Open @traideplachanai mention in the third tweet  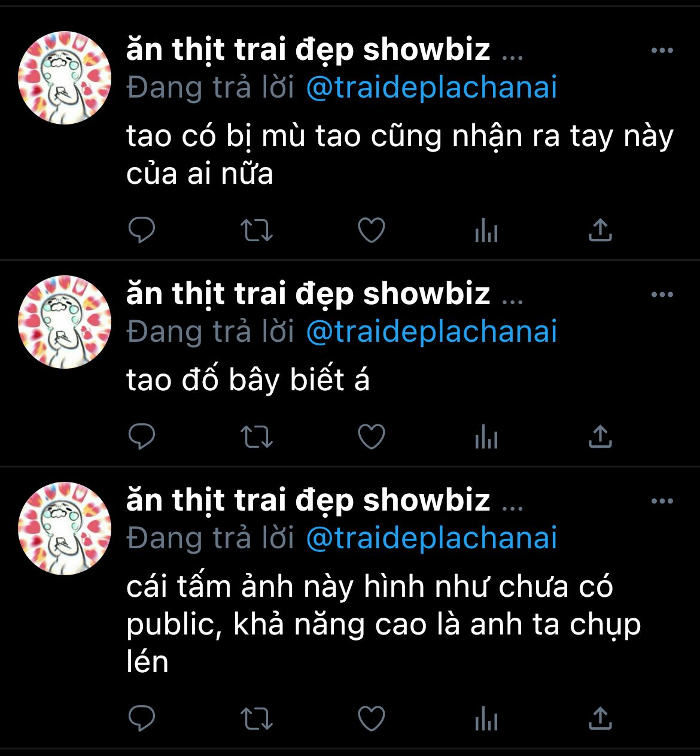[x=431, y=538]
